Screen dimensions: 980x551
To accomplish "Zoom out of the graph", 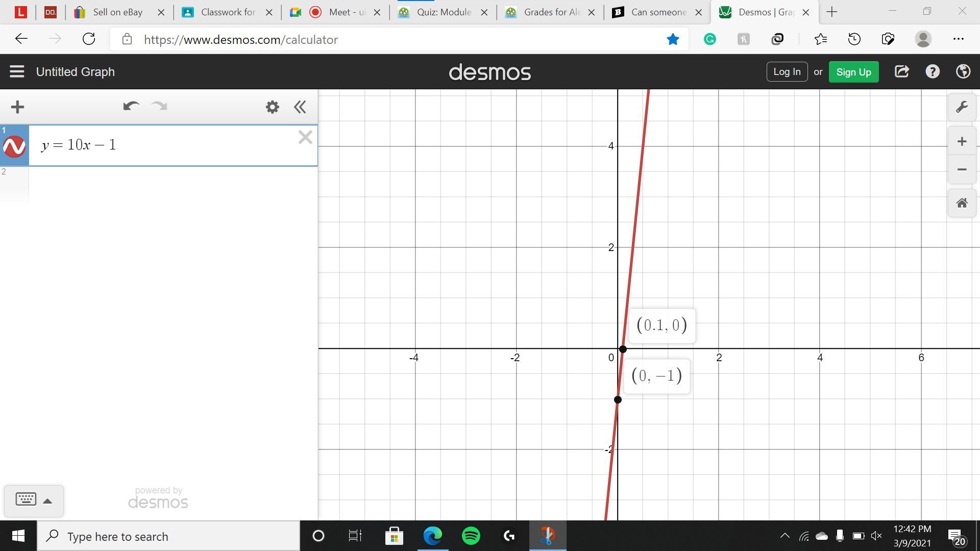I will tap(962, 169).
